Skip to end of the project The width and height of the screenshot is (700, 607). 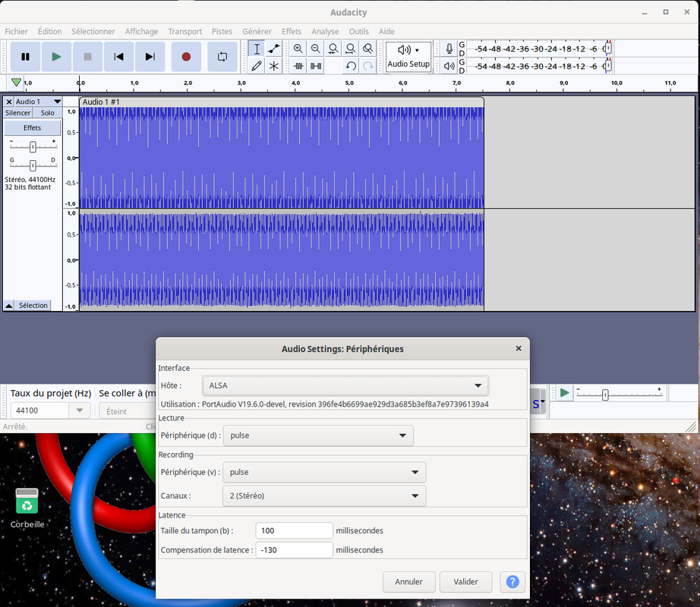pos(150,57)
